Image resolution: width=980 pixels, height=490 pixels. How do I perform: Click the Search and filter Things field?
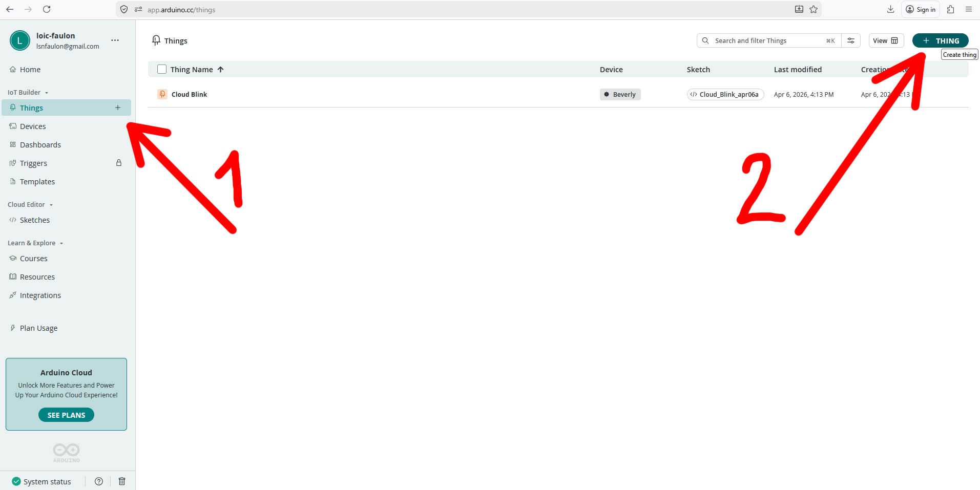click(769, 40)
